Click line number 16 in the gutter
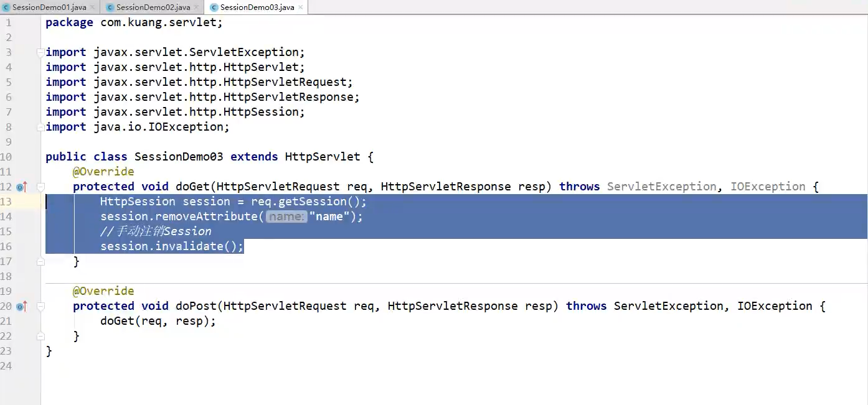Screen dimensions: 868x405 pos(6,246)
